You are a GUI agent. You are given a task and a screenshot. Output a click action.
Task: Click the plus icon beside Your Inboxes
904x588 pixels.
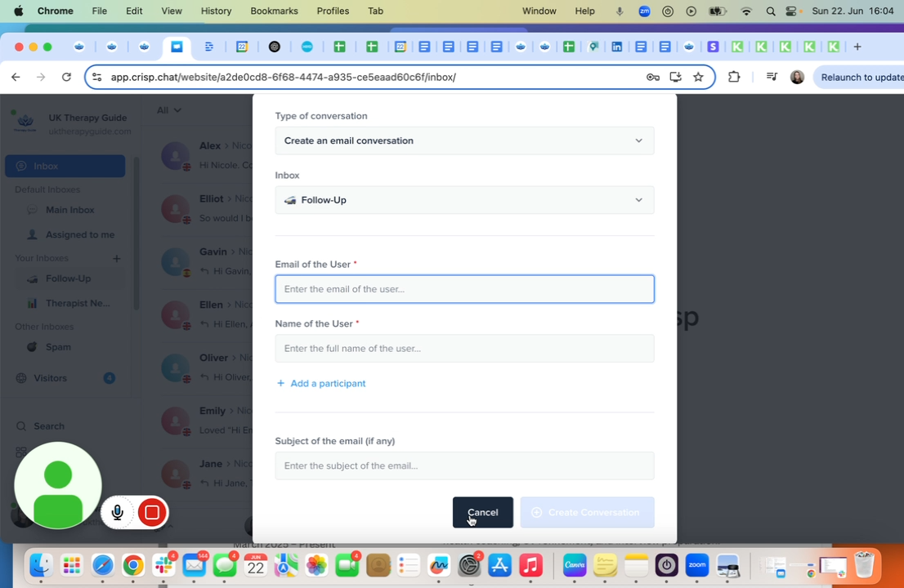coord(117,258)
